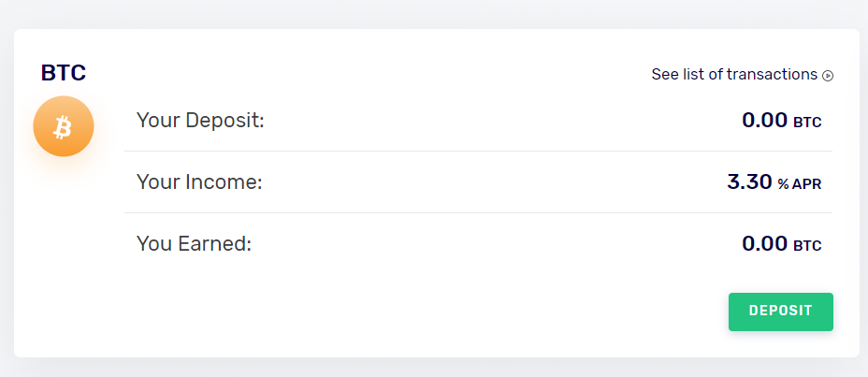Click the 0.00 deposit amount value
This screenshot has height=377, width=868.
(x=764, y=120)
